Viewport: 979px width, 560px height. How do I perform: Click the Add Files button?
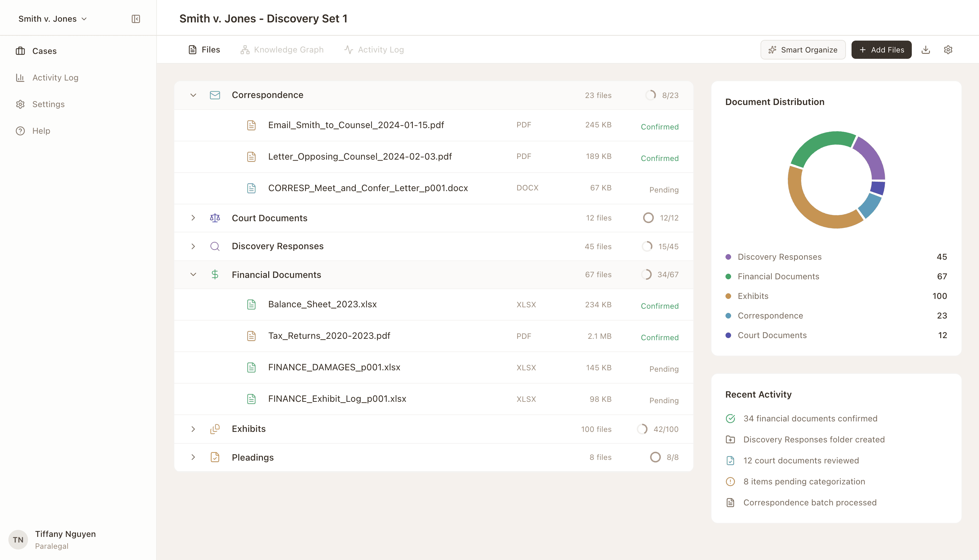click(x=881, y=49)
